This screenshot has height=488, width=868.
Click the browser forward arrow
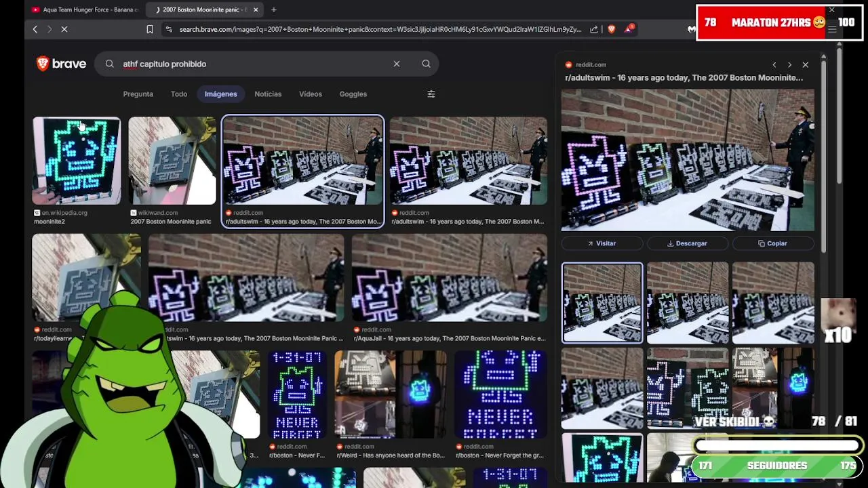pyautogui.click(x=50, y=29)
